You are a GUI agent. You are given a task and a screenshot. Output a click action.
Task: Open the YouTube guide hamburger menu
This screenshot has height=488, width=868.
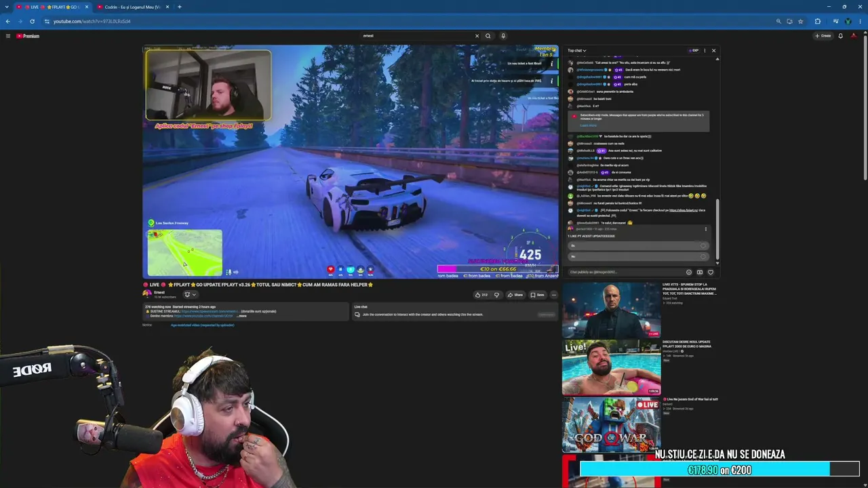(x=8, y=36)
